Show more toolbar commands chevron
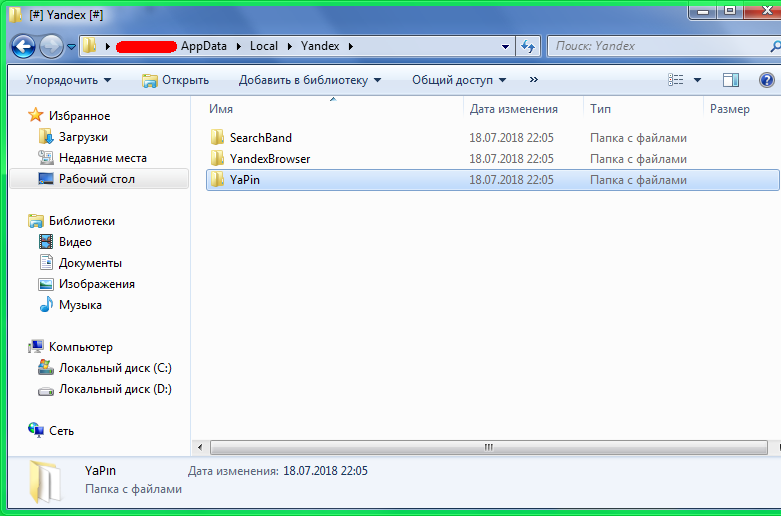Viewport: 781px width, 516px height. (x=533, y=80)
